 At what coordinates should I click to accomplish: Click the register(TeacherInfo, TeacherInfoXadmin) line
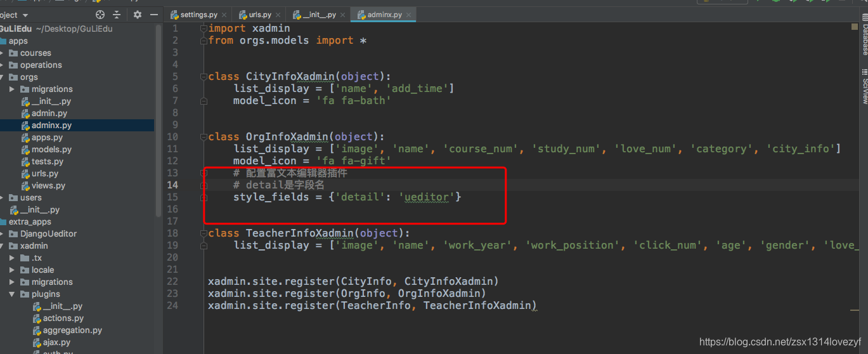click(373, 306)
